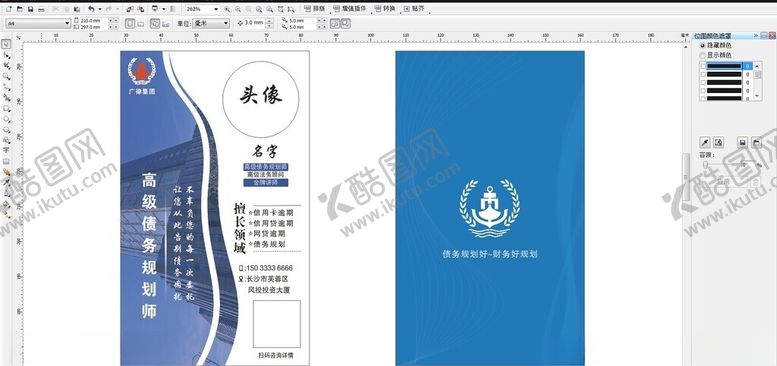The image size is (777, 366).
Task: Open the 增强插件 menu button
Action: pyautogui.click(x=350, y=9)
